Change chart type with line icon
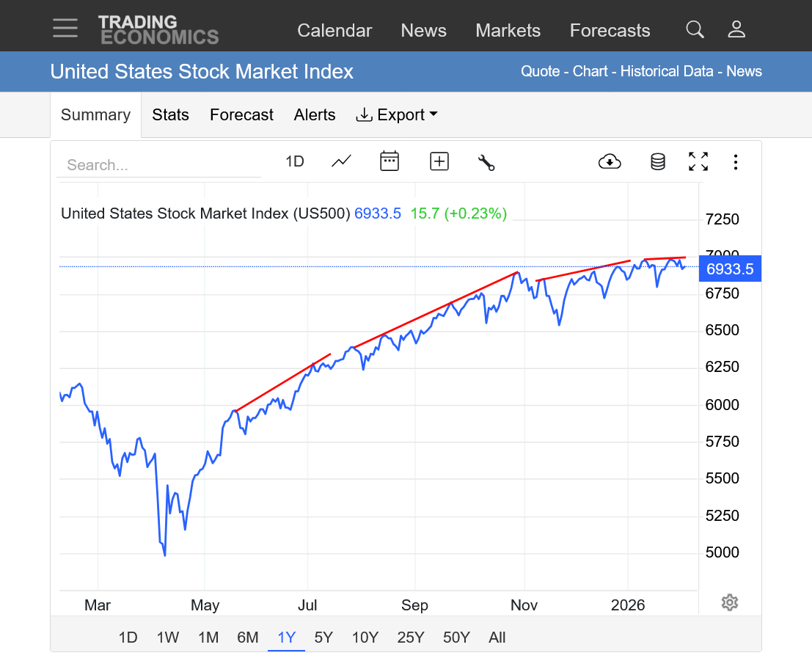The width and height of the screenshot is (812, 661). point(341,161)
